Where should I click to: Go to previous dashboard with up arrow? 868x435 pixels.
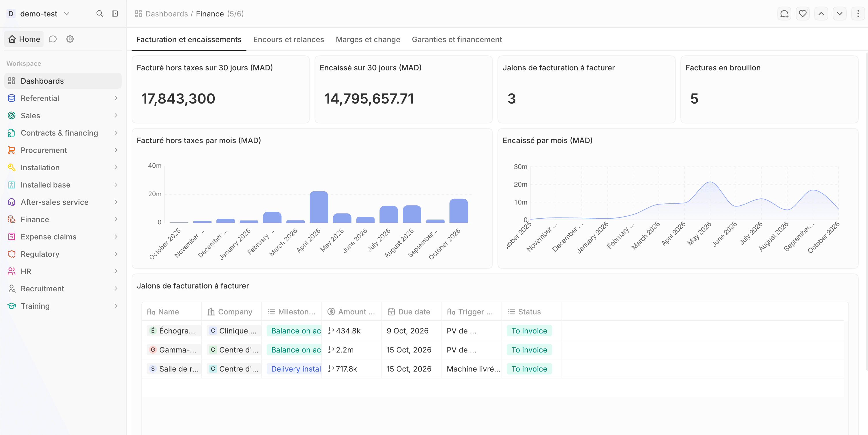(x=821, y=14)
